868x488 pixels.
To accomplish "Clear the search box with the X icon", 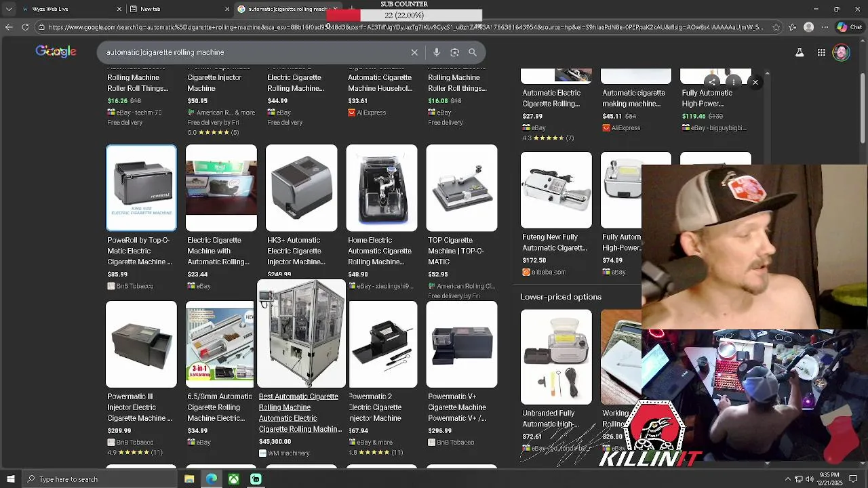I will click(414, 52).
